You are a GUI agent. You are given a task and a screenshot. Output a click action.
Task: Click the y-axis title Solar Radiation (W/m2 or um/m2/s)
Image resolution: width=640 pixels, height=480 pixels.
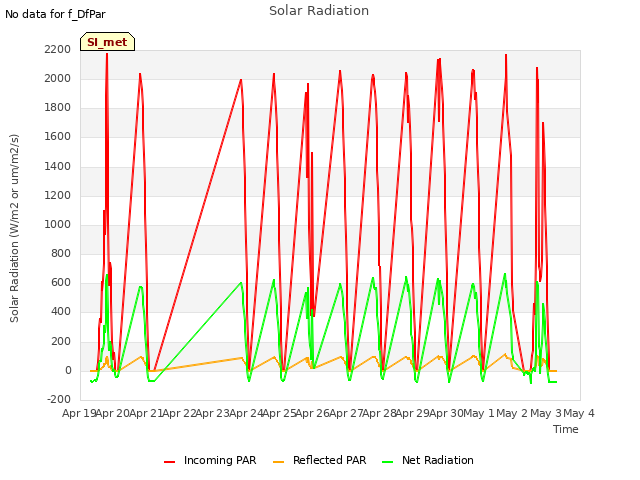coord(14,228)
